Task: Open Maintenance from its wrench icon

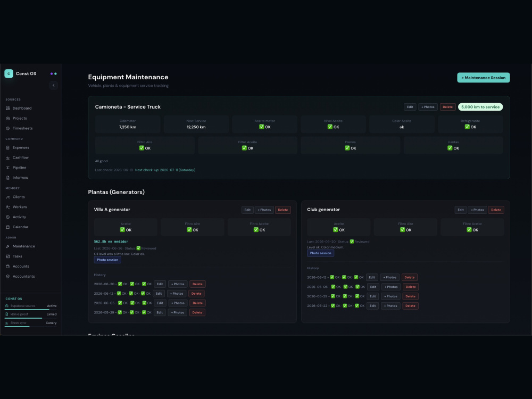Action: pyautogui.click(x=8, y=246)
